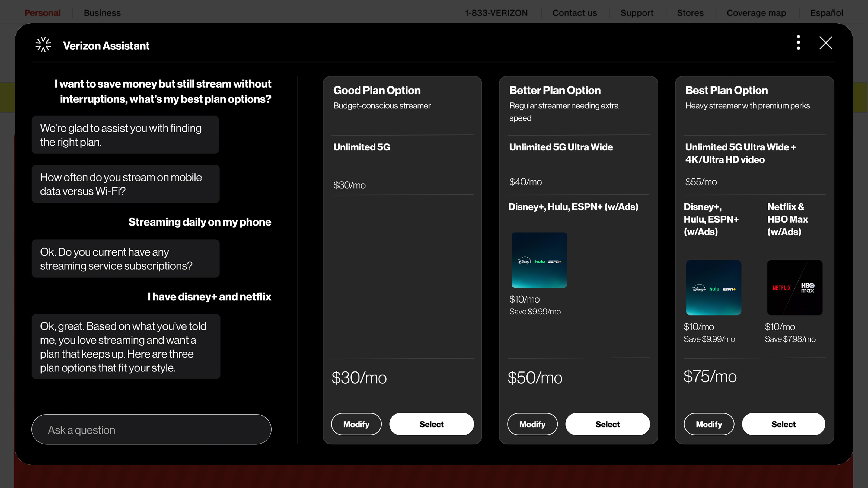Modify the Good Plan Option
Image resolution: width=868 pixels, height=488 pixels.
point(356,424)
